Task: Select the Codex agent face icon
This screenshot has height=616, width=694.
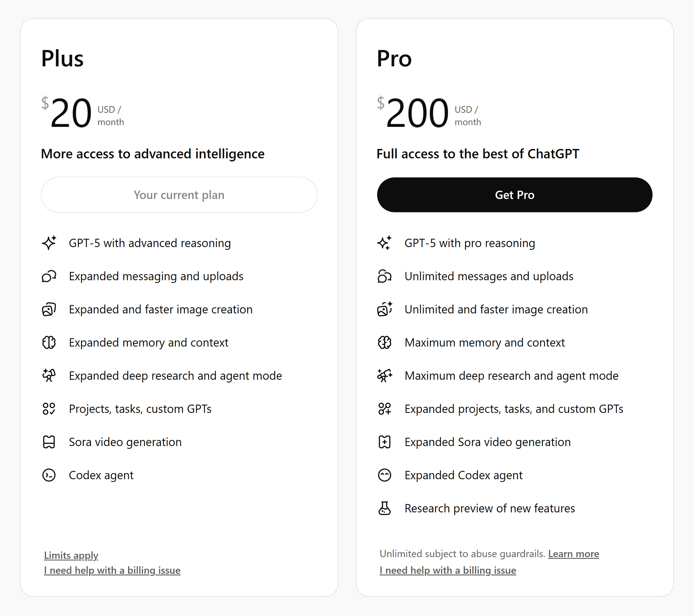Action: coord(49,475)
